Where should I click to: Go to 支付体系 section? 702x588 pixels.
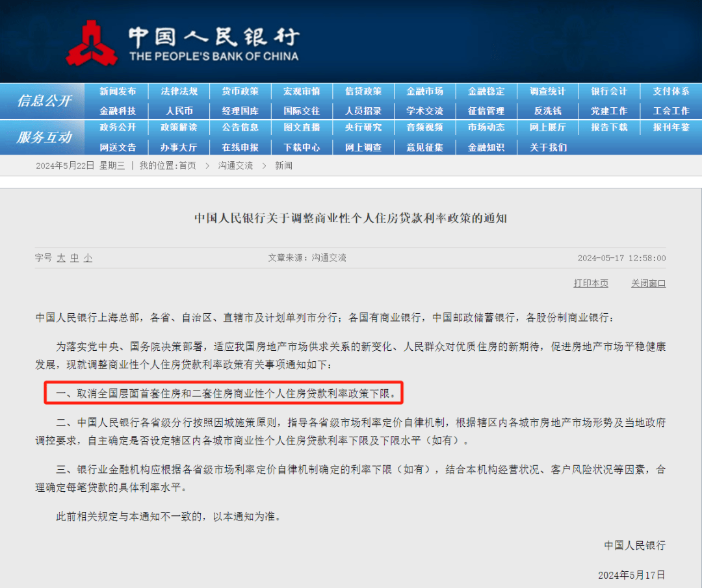tap(671, 92)
